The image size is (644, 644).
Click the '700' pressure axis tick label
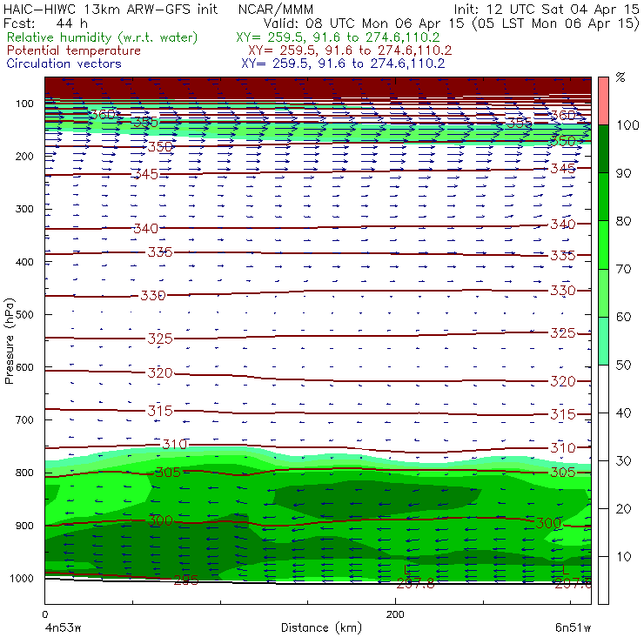pos(24,419)
